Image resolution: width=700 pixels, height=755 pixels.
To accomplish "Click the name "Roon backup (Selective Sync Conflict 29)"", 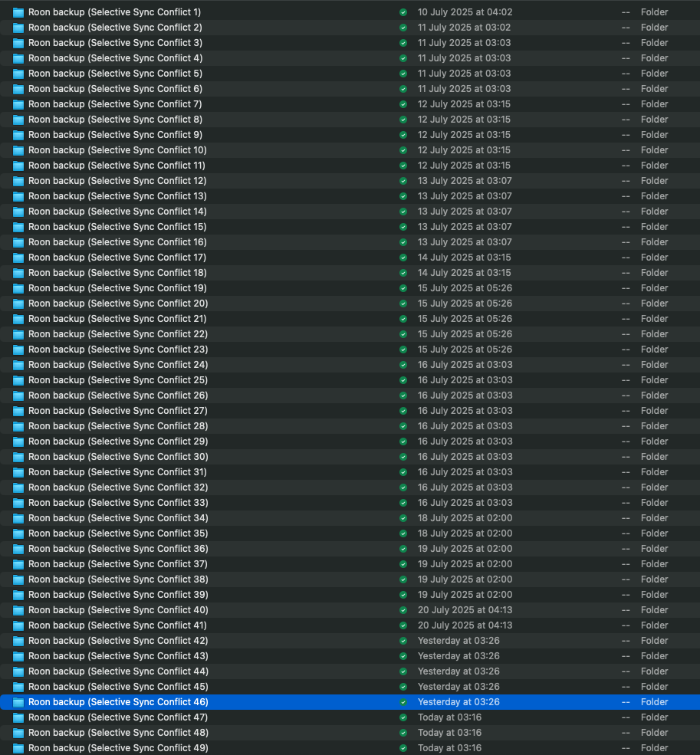I will tap(118, 442).
